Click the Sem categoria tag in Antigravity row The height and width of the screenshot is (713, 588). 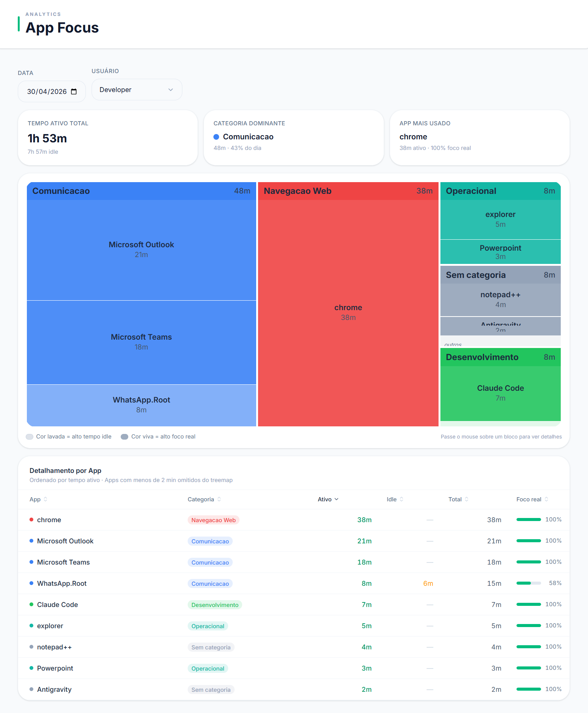pos(211,690)
